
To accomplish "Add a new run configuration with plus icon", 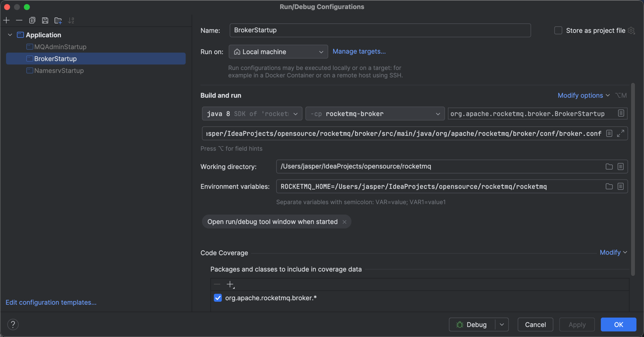I will 6,20.
